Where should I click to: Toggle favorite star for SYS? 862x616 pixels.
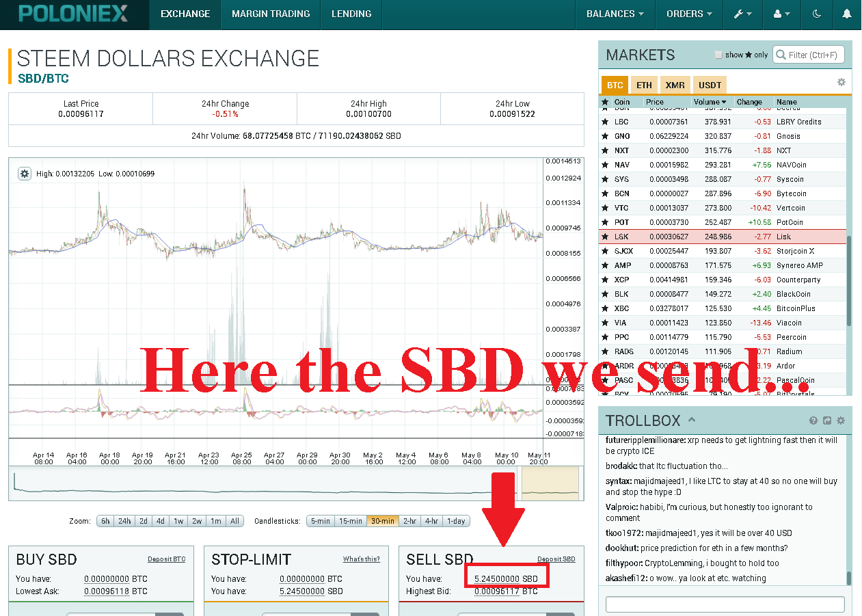click(x=604, y=179)
